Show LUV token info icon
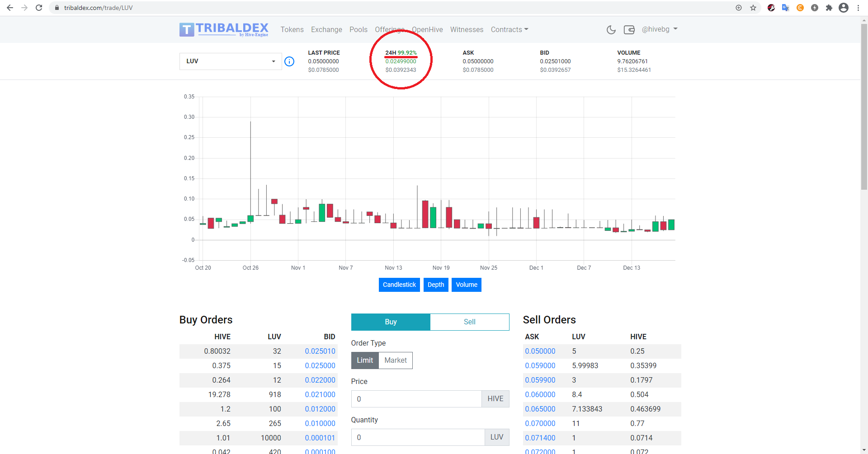The height and width of the screenshot is (454, 868). [289, 61]
